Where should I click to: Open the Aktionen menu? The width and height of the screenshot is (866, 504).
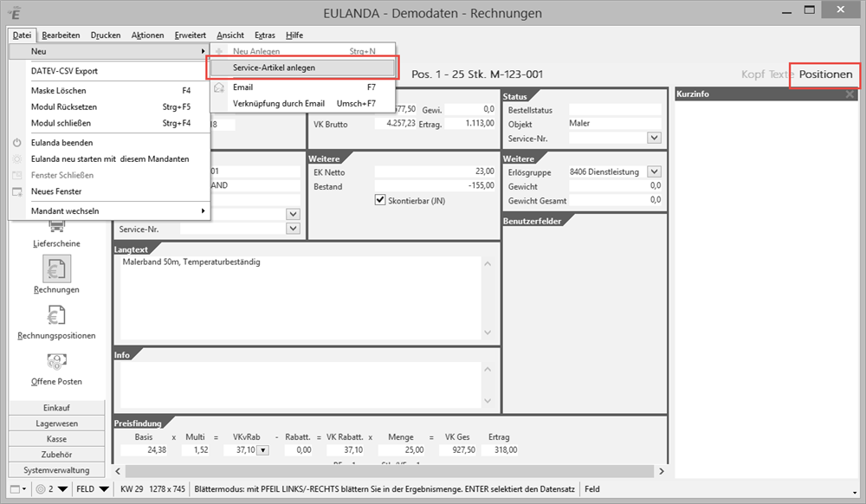(x=147, y=36)
